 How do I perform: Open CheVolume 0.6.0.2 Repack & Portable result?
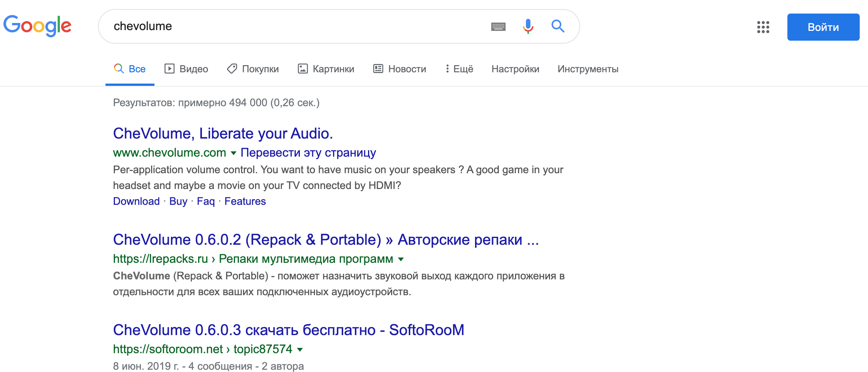[326, 239]
